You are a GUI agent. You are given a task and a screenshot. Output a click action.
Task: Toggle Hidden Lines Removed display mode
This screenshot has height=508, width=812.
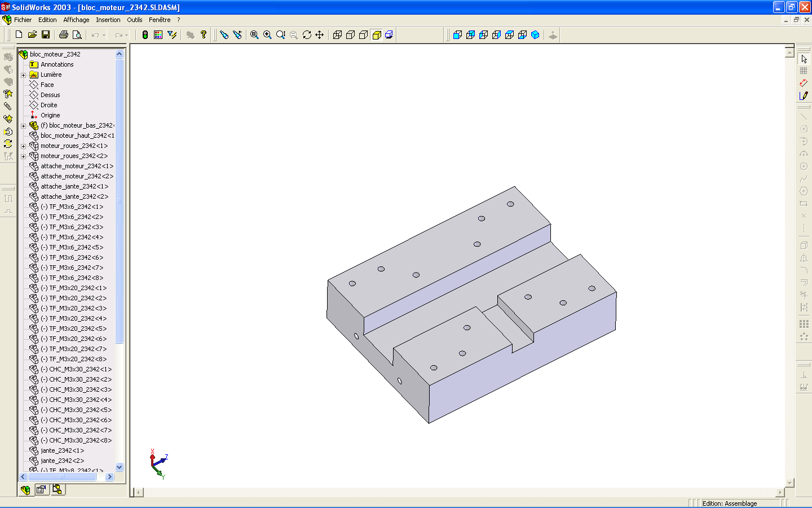point(363,35)
